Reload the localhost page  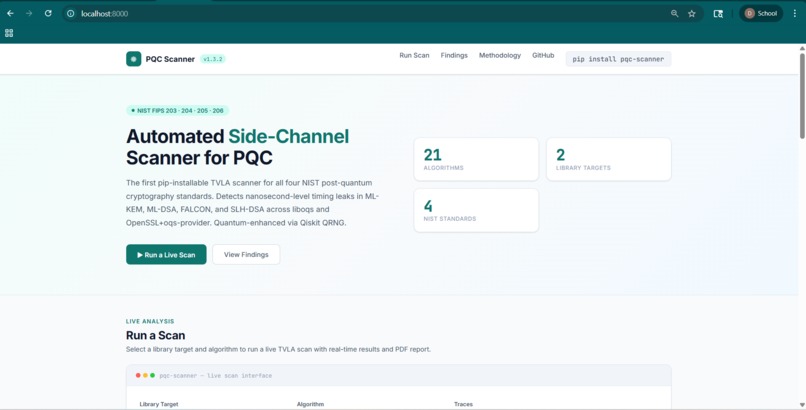pyautogui.click(x=48, y=13)
